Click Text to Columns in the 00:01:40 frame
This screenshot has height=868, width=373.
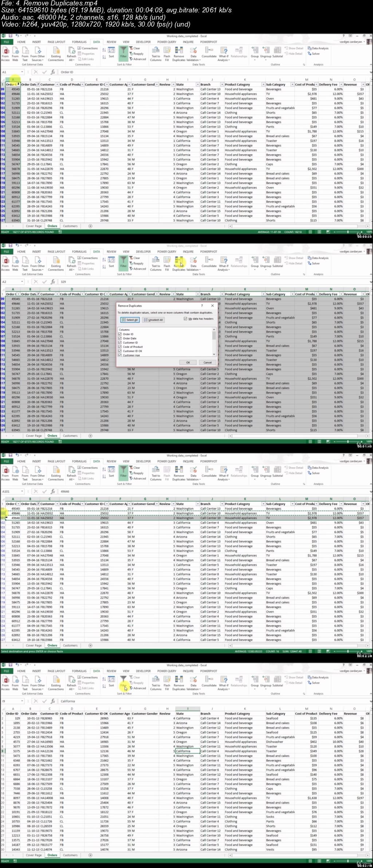156,263
